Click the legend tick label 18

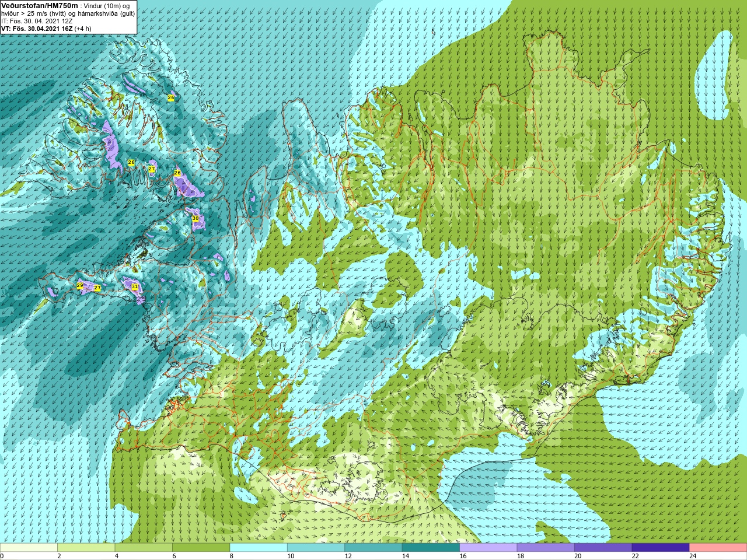coord(521,556)
